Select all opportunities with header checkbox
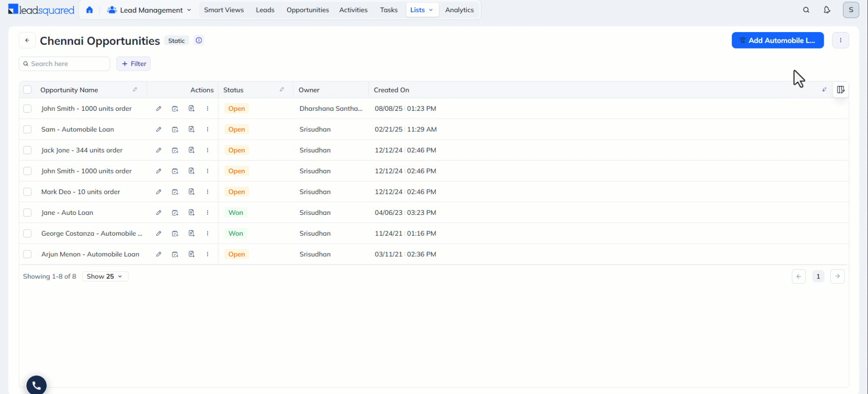 point(27,90)
